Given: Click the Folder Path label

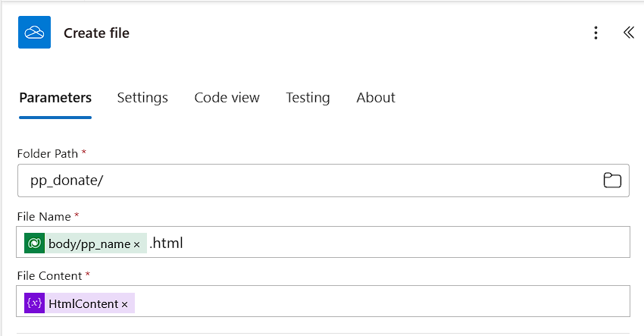Looking at the screenshot, I should coord(47,153).
